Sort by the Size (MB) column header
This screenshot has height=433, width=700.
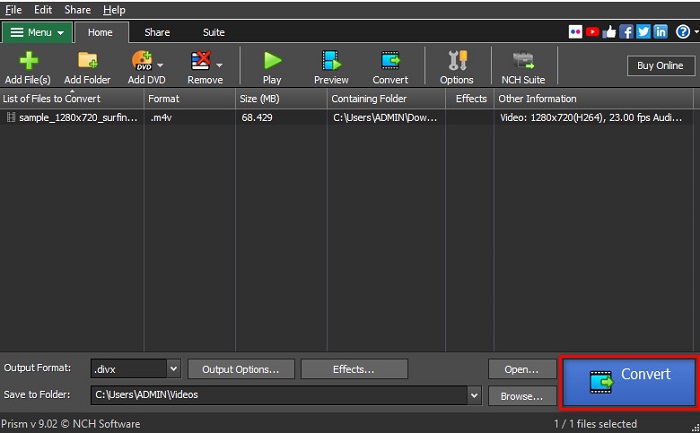click(x=281, y=99)
